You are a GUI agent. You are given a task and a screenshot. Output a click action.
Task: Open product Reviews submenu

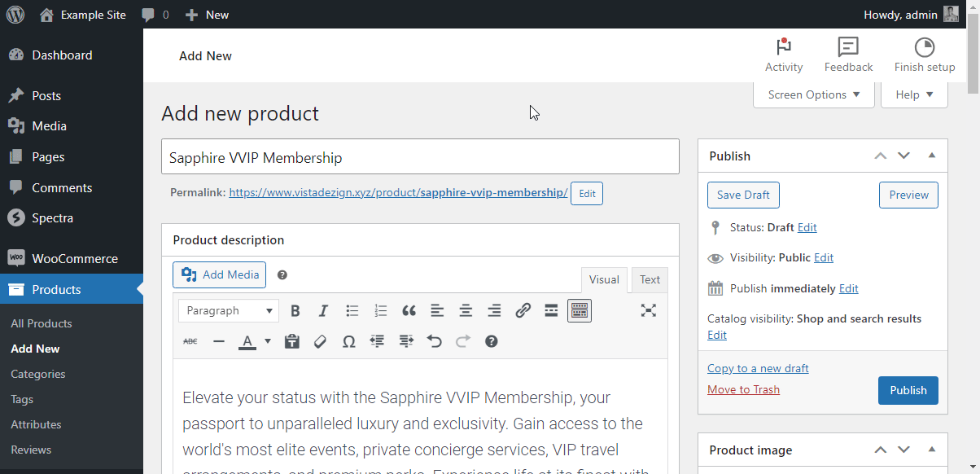tap(31, 450)
